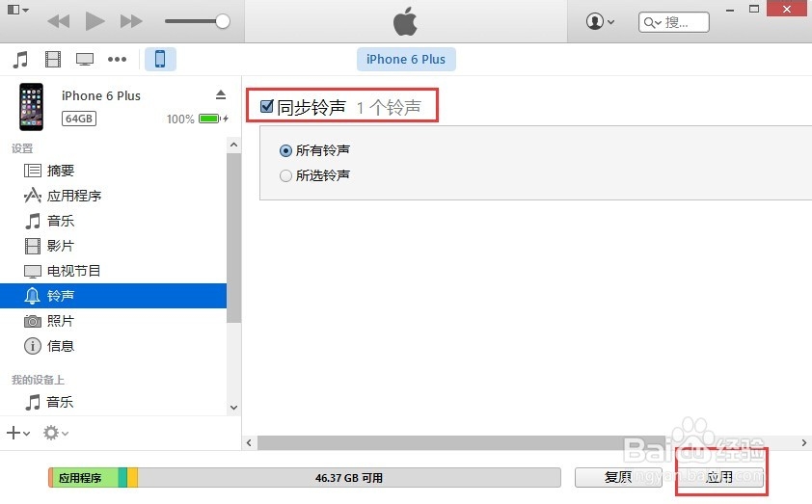Click the iPhone 6 Plus tab

click(406, 60)
